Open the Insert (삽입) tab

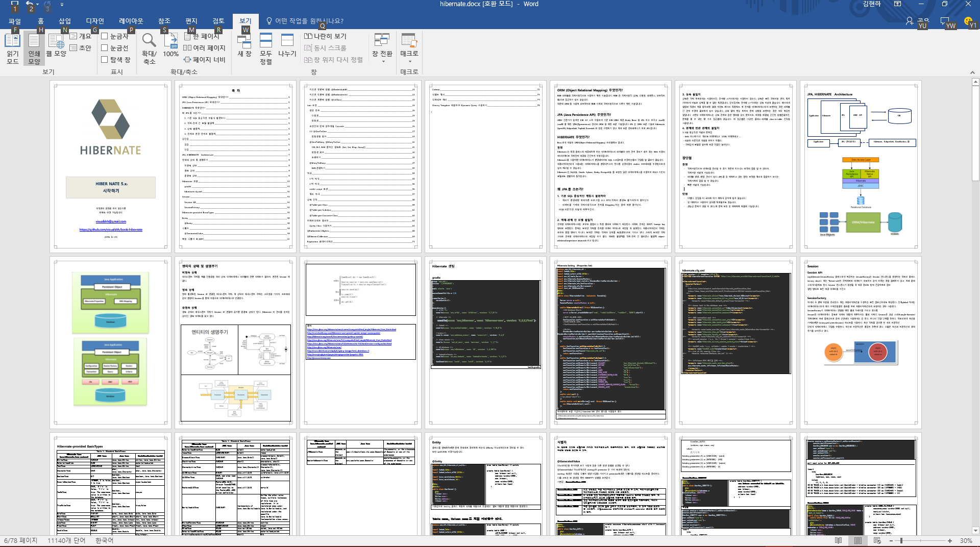(65, 21)
